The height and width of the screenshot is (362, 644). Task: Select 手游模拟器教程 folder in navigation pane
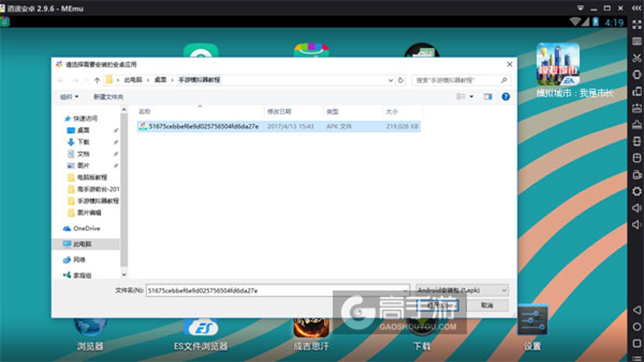pyautogui.click(x=93, y=201)
